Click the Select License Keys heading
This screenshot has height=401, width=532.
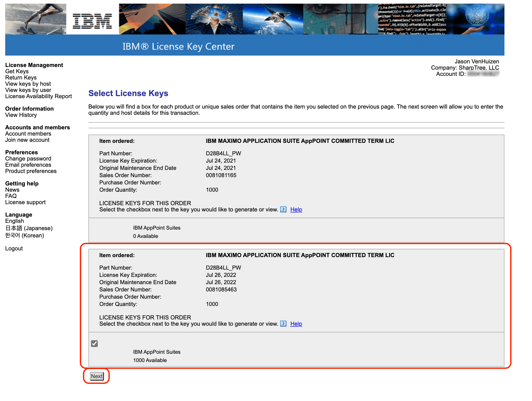click(128, 93)
